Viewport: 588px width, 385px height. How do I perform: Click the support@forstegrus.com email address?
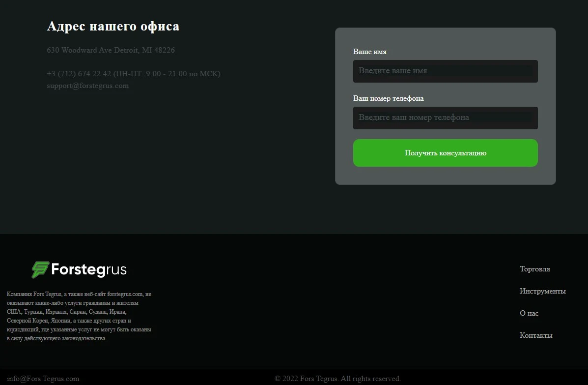click(x=88, y=86)
